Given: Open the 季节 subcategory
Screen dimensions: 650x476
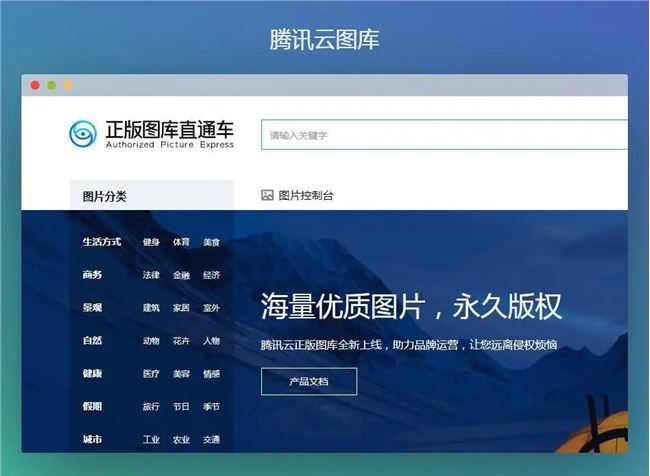Looking at the screenshot, I should 211,407.
